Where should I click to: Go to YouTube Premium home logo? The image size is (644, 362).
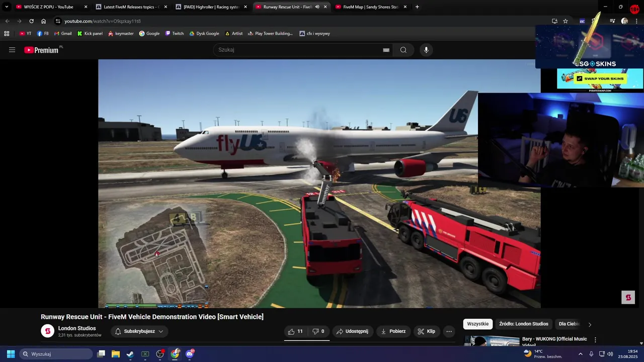(41, 50)
